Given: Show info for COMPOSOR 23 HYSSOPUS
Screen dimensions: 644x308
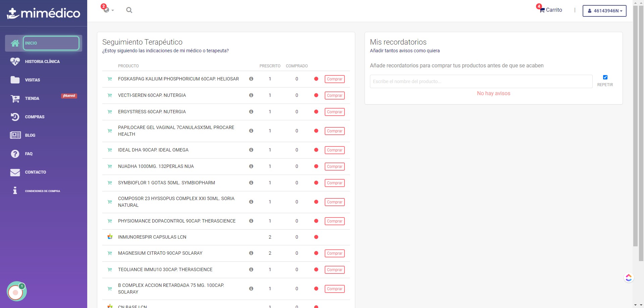Looking at the screenshot, I should [251, 202].
